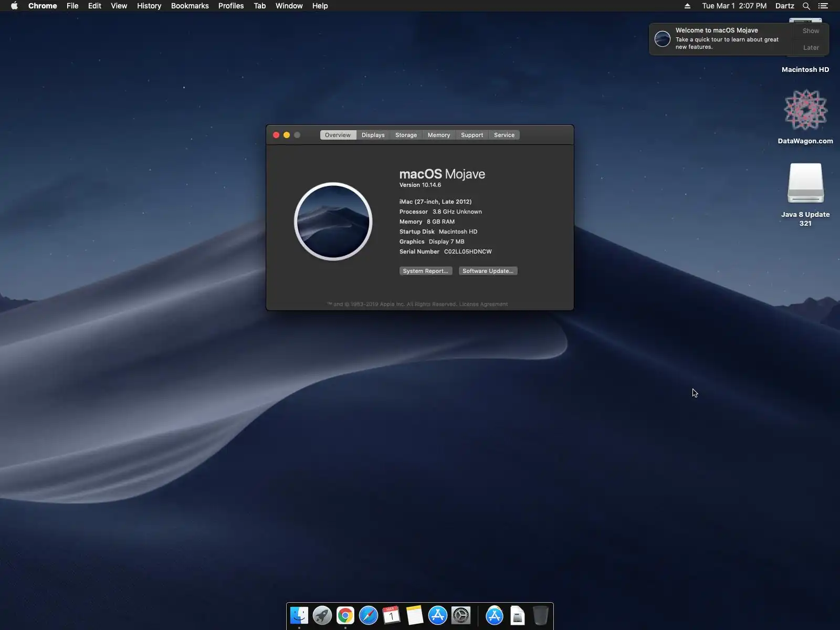Open App Store icon beside Notes in Dock
Screen dimensions: 840x630
438,615
